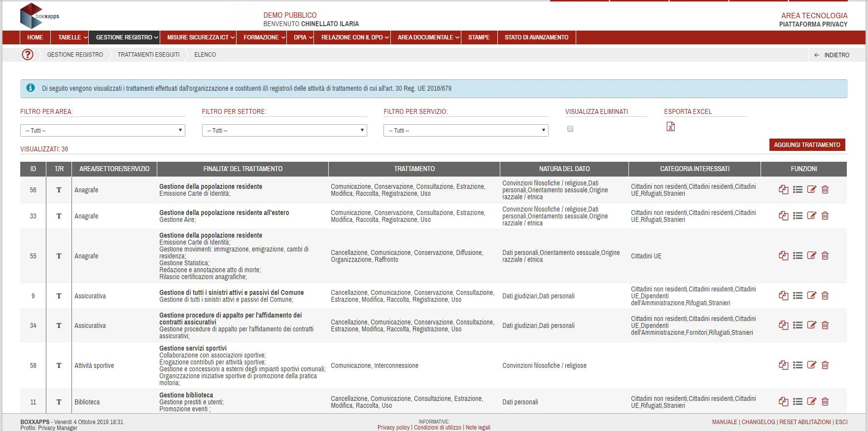Sort by Natura del Dato header
The height and width of the screenshot is (431, 868).
[x=564, y=169]
